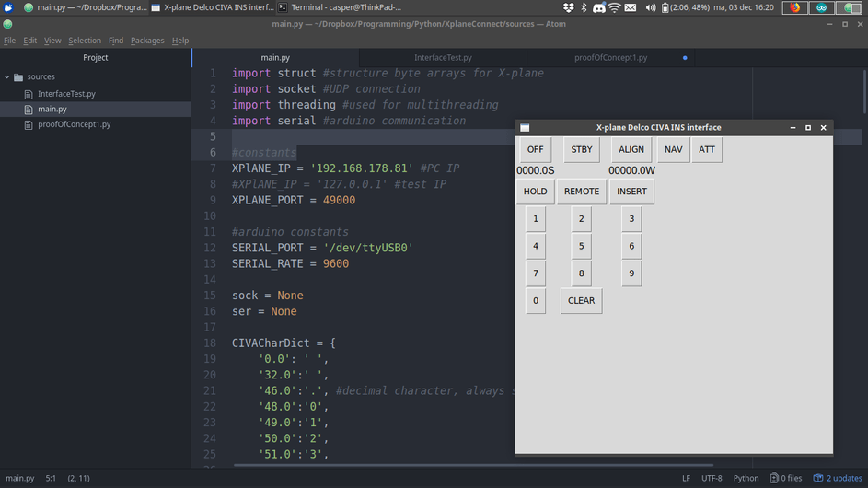Screen dimensions: 868x488
Task: Click the 2 updates status link
Action: [x=838, y=478]
